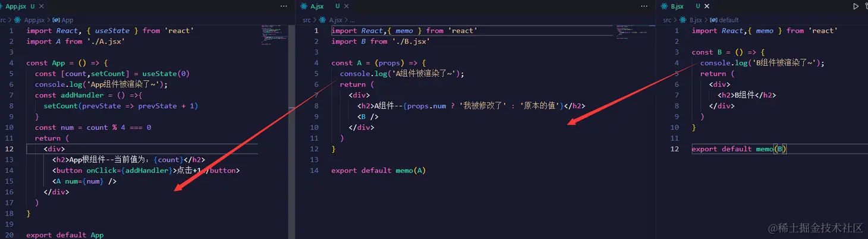Click 'count % 4 === 0' expression

tap(119, 127)
